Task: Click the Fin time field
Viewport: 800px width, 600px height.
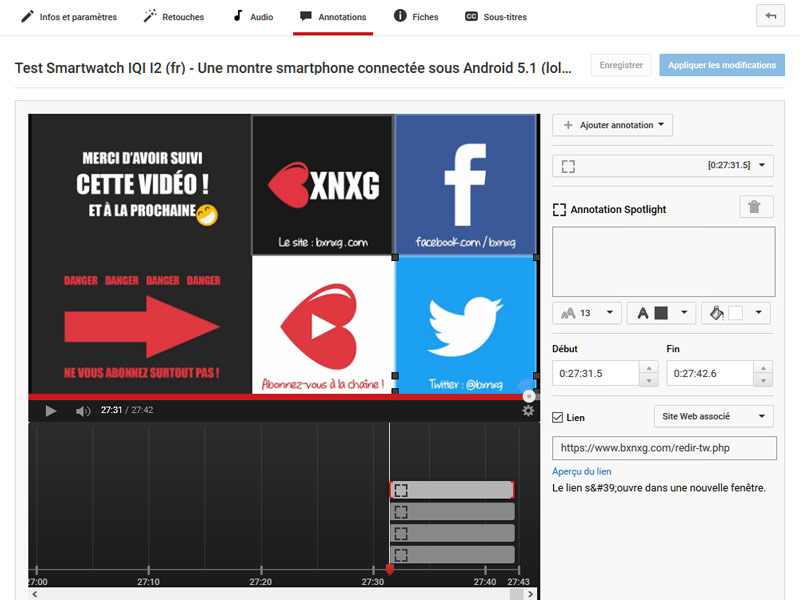Action: pyautogui.click(x=710, y=373)
